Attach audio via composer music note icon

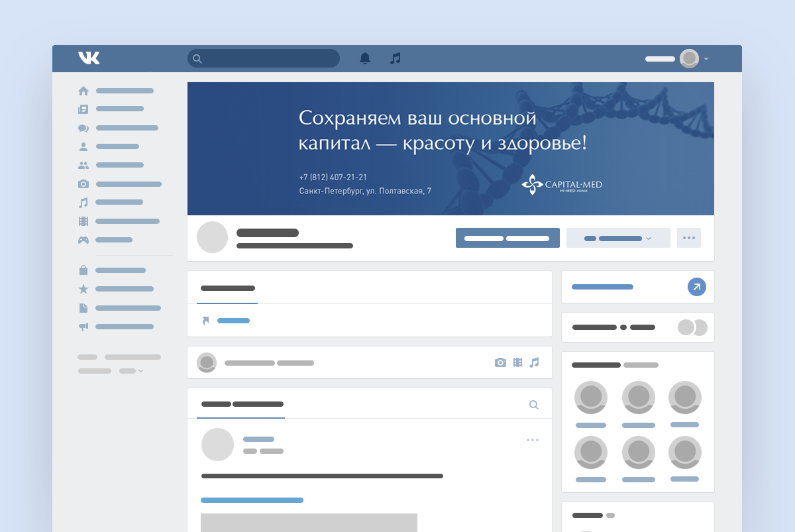coord(534,362)
